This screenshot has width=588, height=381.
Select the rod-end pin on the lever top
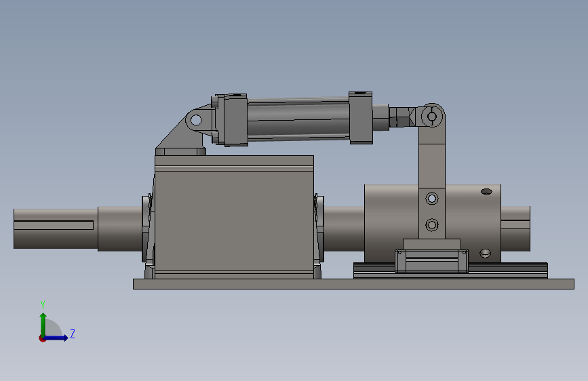coord(432,117)
